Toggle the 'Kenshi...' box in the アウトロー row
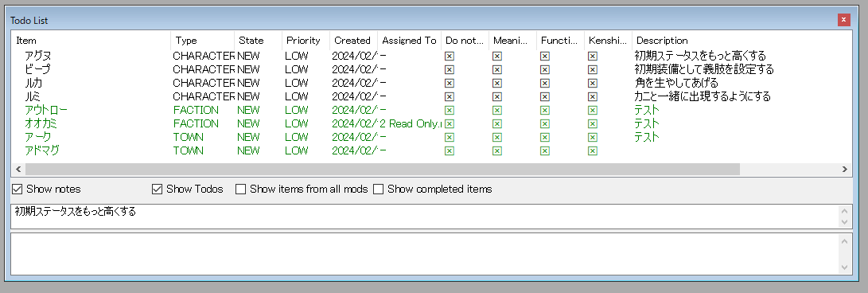 point(592,110)
